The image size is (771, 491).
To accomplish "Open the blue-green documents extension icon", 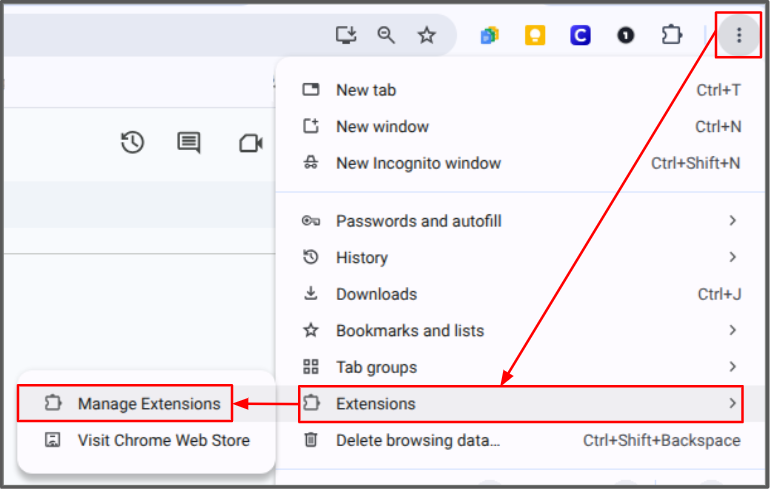I will [489, 35].
